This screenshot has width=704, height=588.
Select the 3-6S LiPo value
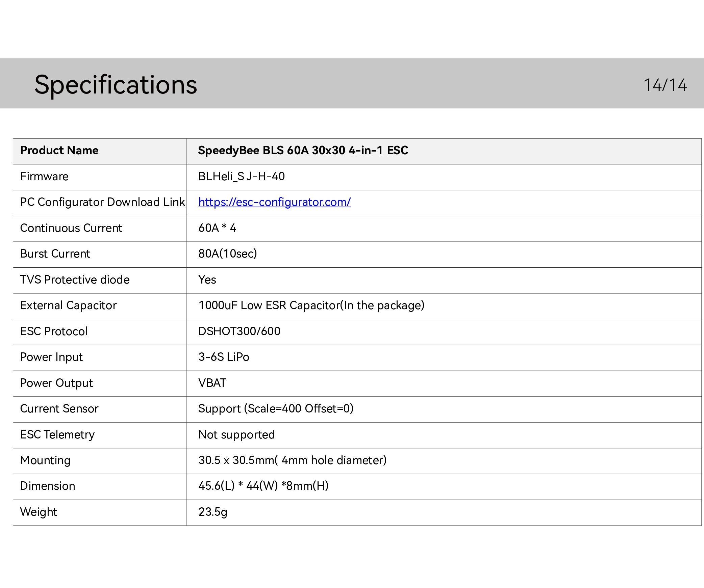point(224,357)
